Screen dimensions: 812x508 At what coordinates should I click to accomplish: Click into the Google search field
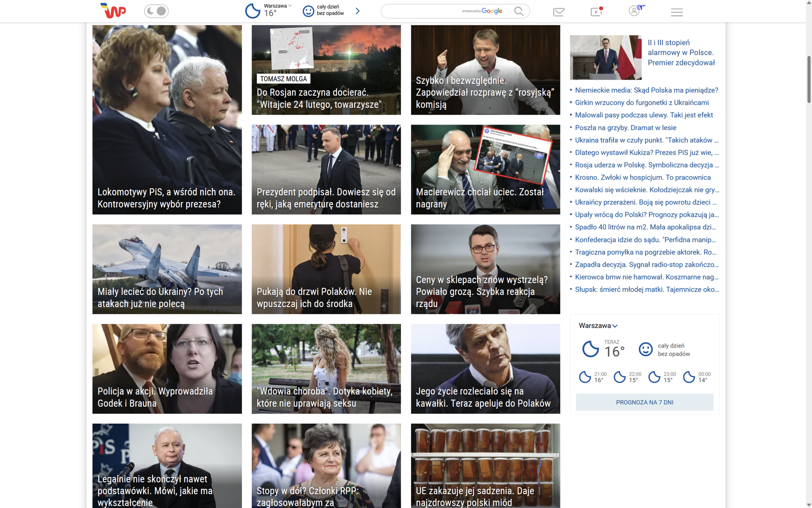tap(421, 11)
